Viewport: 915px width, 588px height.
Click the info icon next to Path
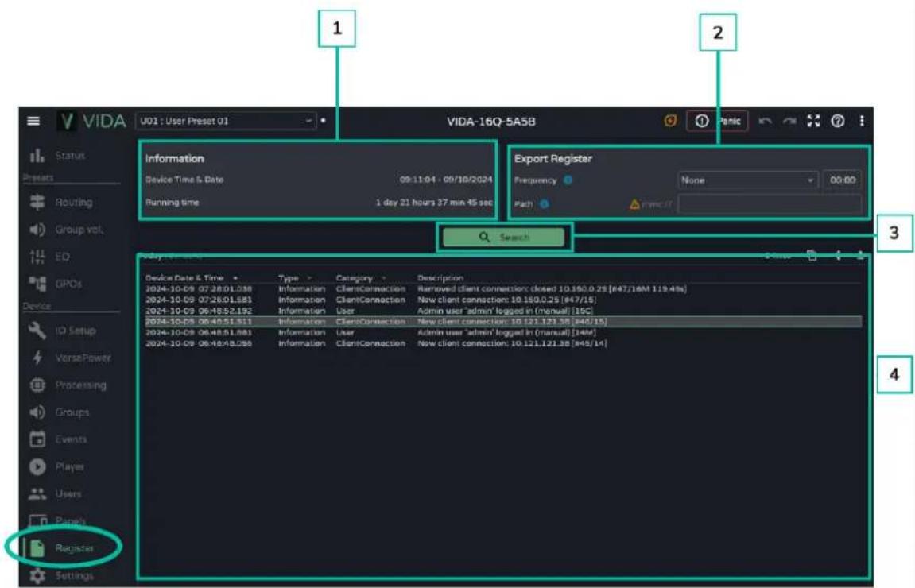[544, 204]
